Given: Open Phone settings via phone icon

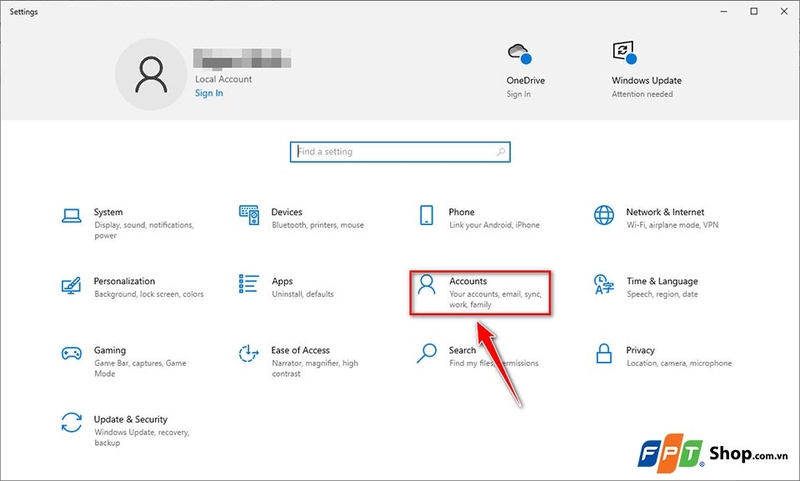Looking at the screenshot, I should click(427, 216).
